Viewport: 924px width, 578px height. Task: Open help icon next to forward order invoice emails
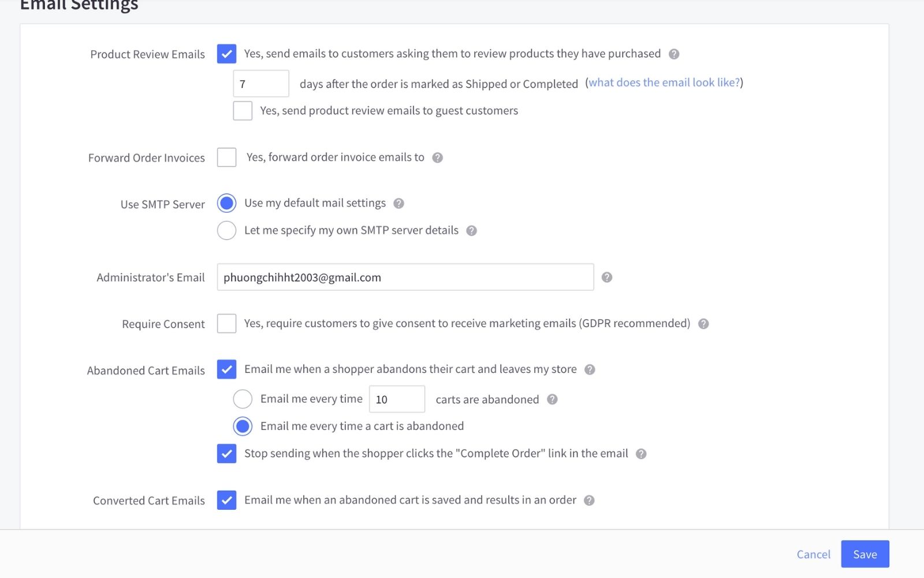pyautogui.click(x=438, y=158)
